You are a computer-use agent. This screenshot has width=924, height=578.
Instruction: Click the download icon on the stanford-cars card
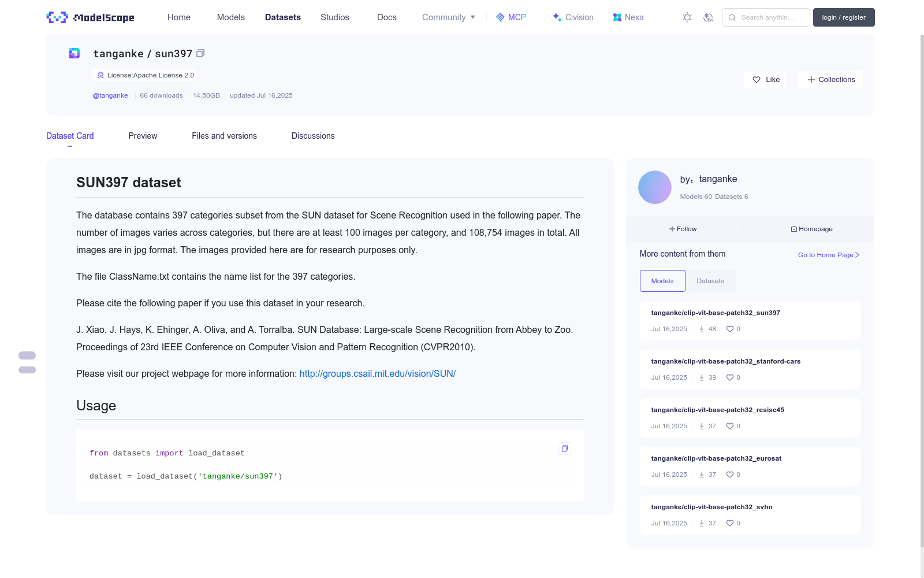[702, 377]
